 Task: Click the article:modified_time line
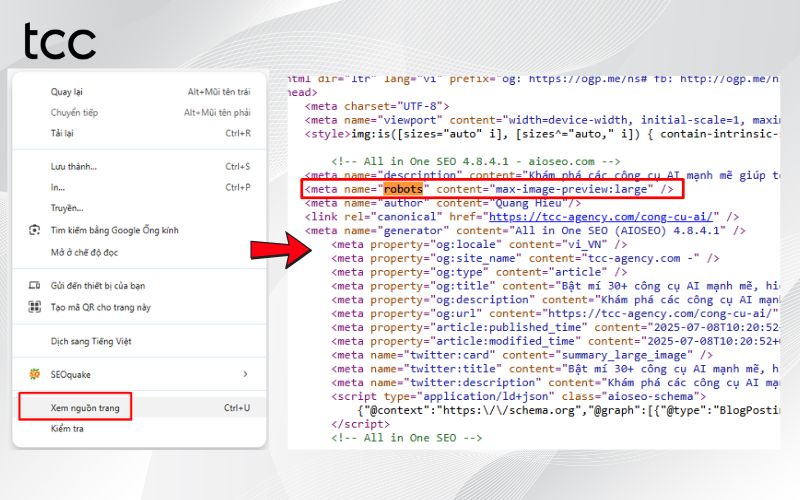click(555, 341)
